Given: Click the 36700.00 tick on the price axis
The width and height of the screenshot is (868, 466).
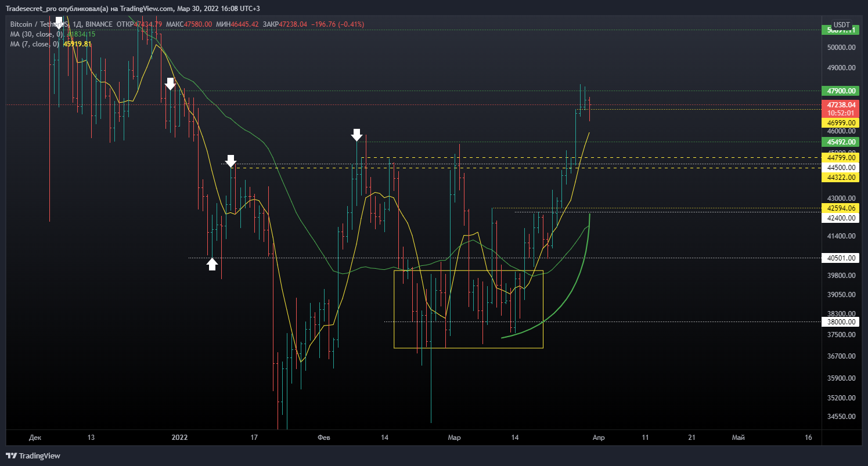Looking at the screenshot, I should 841,356.
